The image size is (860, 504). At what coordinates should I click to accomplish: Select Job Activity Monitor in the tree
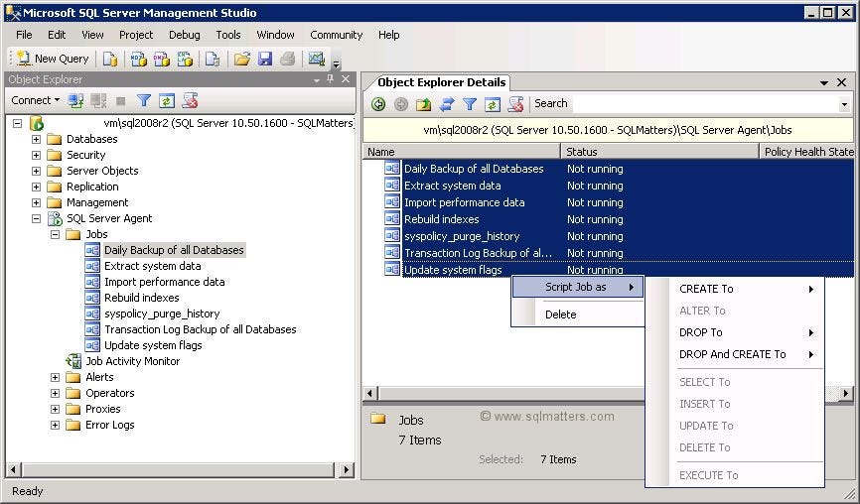pyautogui.click(x=133, y=361)
